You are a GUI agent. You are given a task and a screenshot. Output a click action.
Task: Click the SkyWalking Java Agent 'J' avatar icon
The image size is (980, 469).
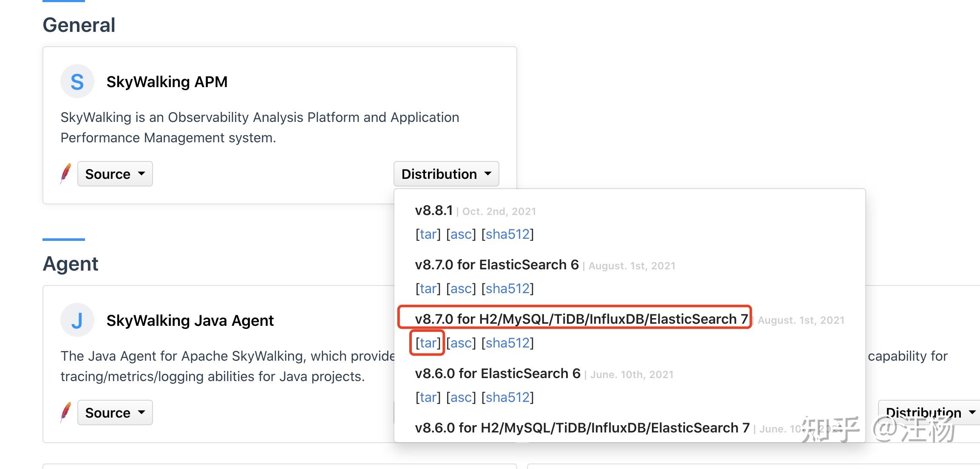tap(77, 320)
